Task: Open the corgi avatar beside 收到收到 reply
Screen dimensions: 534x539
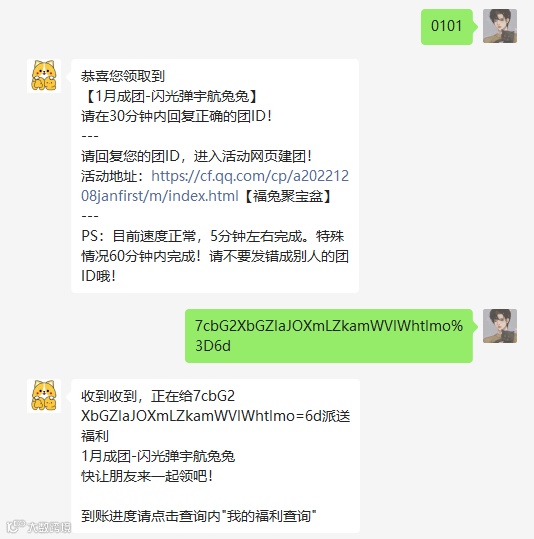Action: 44,396
